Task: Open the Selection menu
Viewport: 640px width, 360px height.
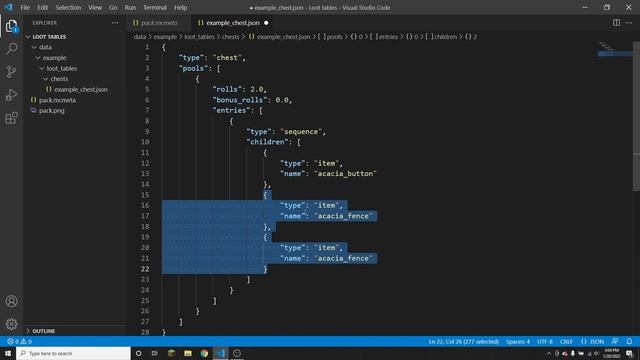Action: pyautogui.click(x=68, y=7)
